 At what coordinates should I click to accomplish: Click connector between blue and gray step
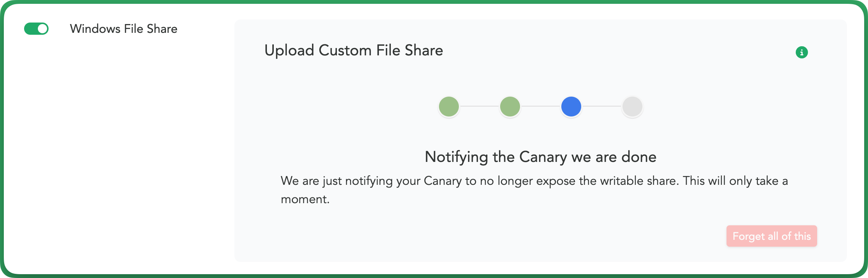click(x=602, y=107)
